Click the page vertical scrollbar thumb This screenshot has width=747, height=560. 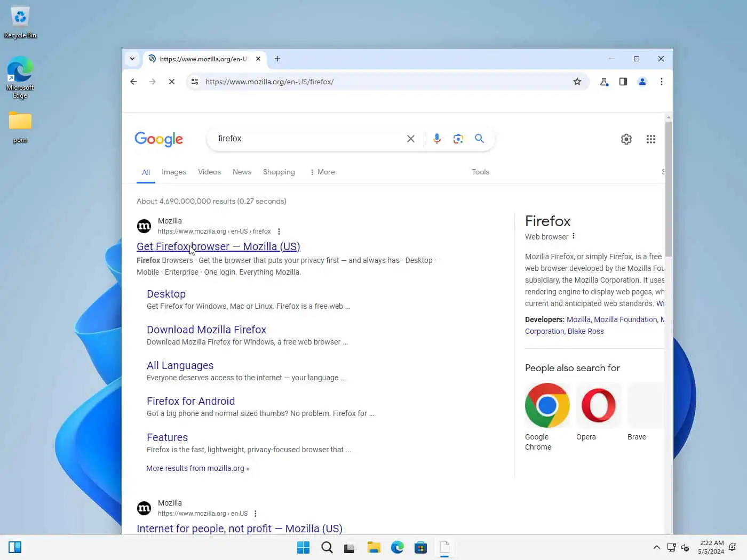click(669, 189)
